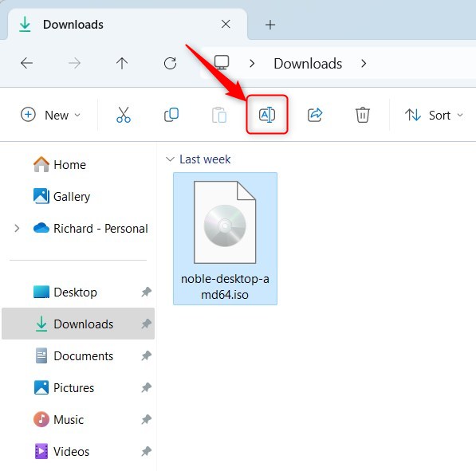This screenshot has width=476, height=471.
Task: Cut the selected file with scissors icon
Action: pyautogui.click(x=124, y=115)
